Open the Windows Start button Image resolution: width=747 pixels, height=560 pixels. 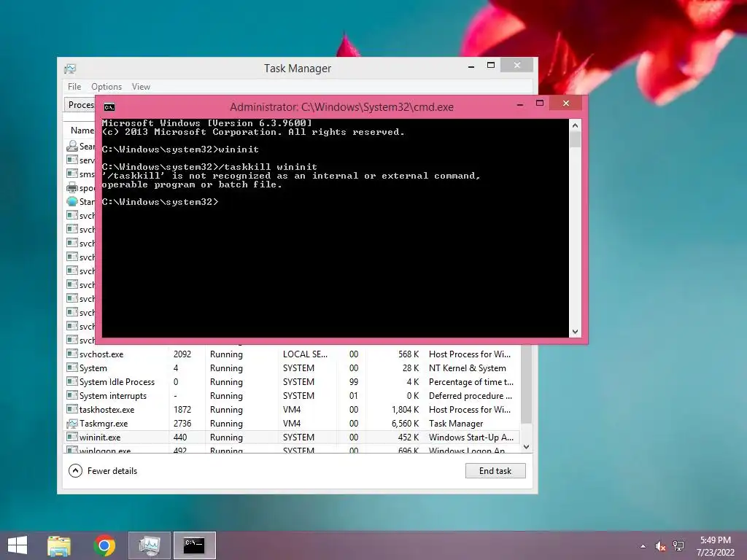18,545
